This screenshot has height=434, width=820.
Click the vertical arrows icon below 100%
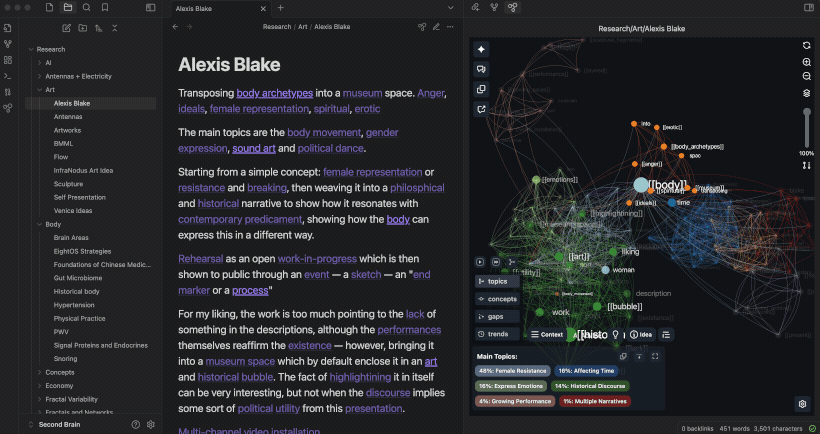pyautogui.click(x=806, y=165)
